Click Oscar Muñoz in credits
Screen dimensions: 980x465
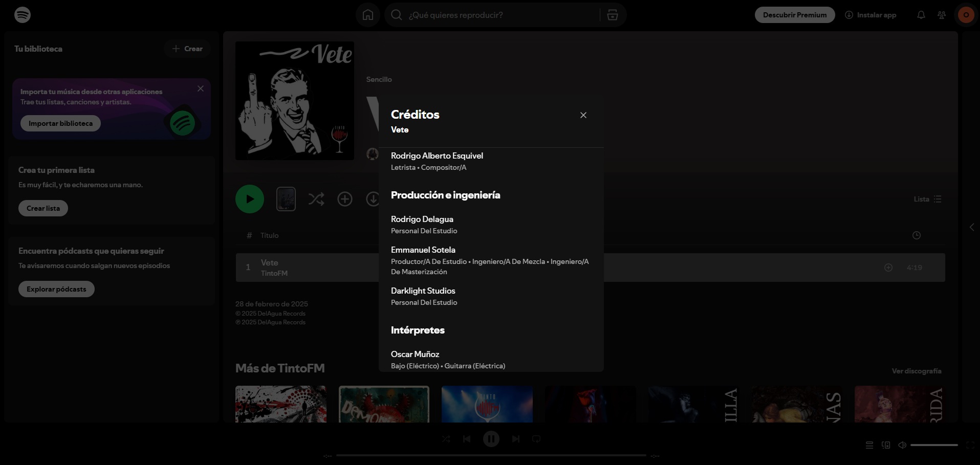pyautogui.click(x=415, y=354)
